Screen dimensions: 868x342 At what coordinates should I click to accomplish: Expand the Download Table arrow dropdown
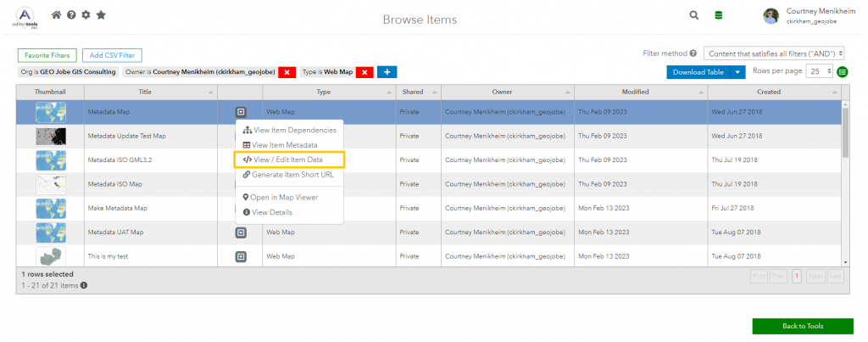tap(737, 72)
